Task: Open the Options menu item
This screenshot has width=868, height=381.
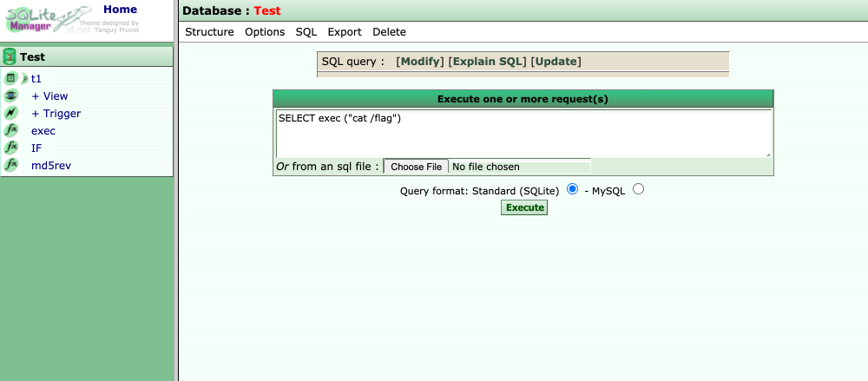Action: click(x=265, y=32)
